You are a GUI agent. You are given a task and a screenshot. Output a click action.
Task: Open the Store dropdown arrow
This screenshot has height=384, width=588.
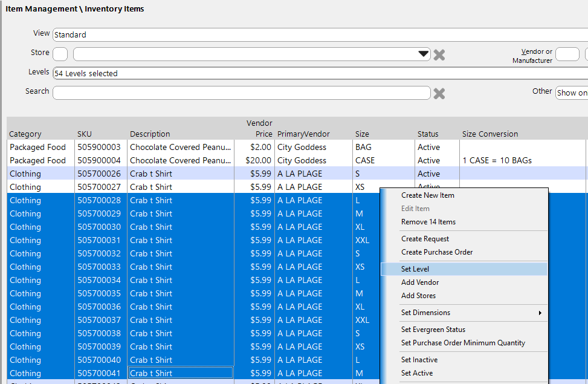coord(424,54)
